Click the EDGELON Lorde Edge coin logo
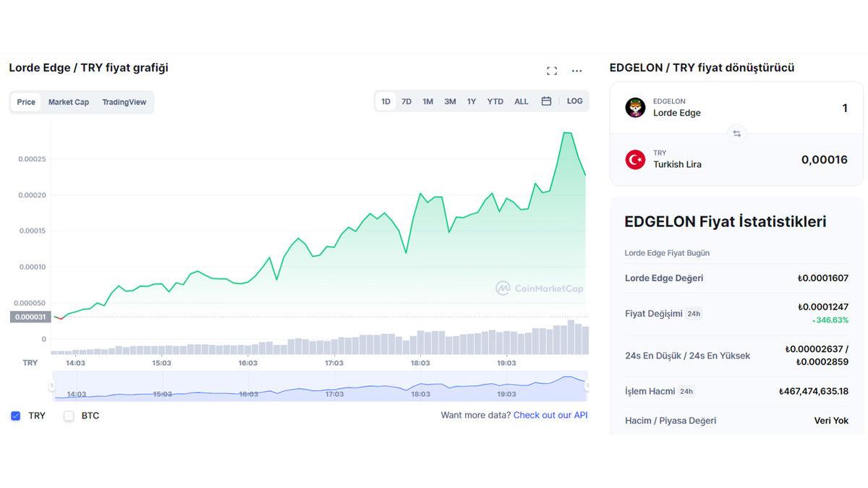 635,107
